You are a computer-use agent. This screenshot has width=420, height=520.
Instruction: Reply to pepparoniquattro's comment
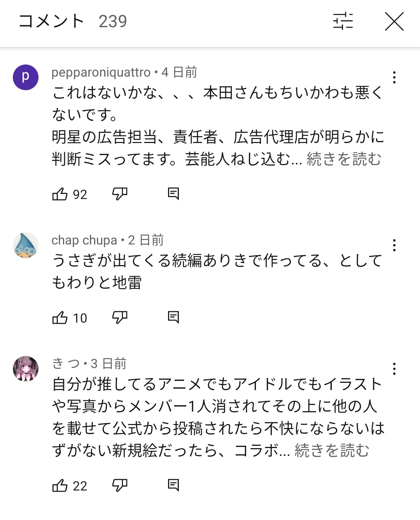coord(173,194)
